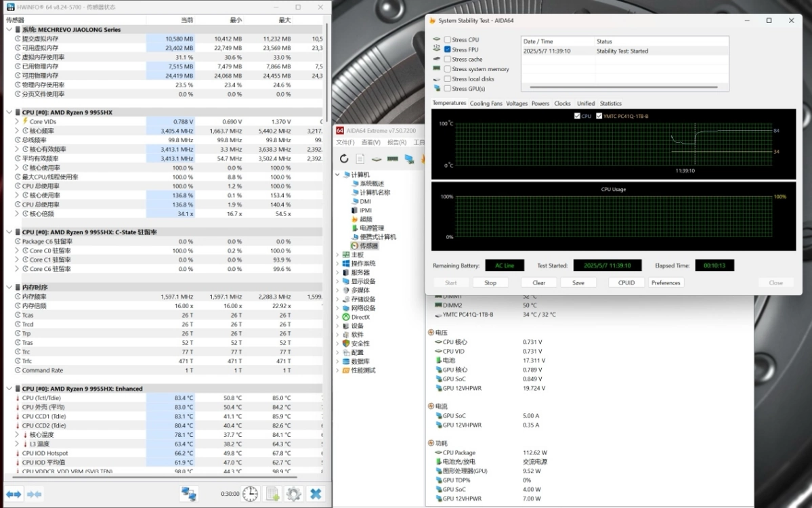The image size is (812, 508).
Task: Close sensors with the blue X icon
Action: click(x=316, y=494)
